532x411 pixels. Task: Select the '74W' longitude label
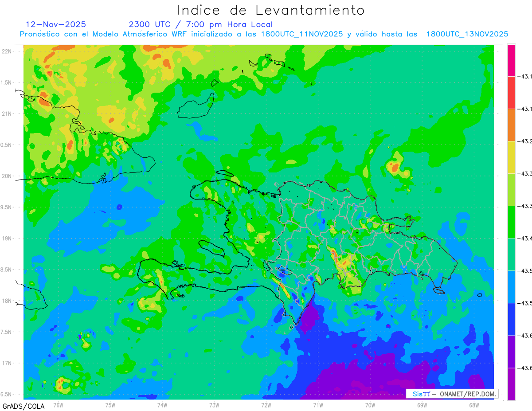click(162, 404)
